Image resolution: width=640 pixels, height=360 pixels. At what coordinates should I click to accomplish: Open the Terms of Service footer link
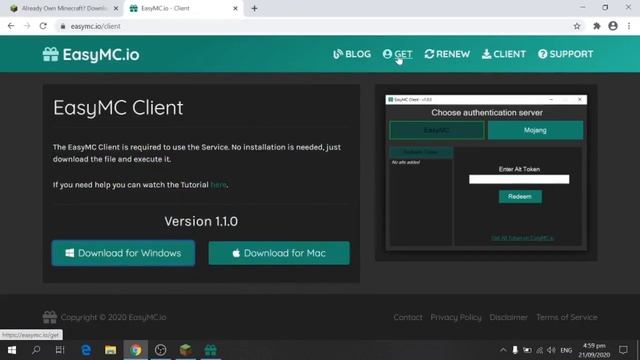tap(567, 317)
